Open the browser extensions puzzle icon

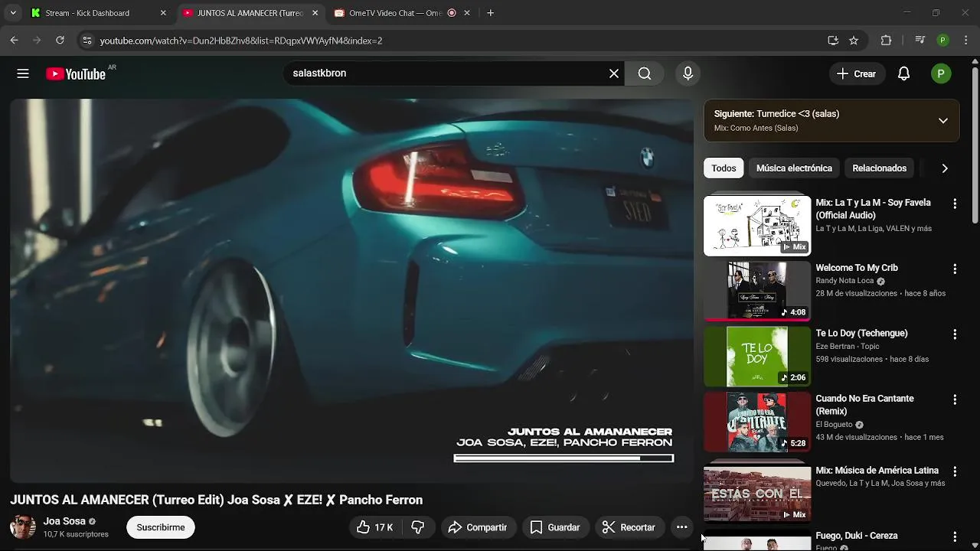coord(887,41)
